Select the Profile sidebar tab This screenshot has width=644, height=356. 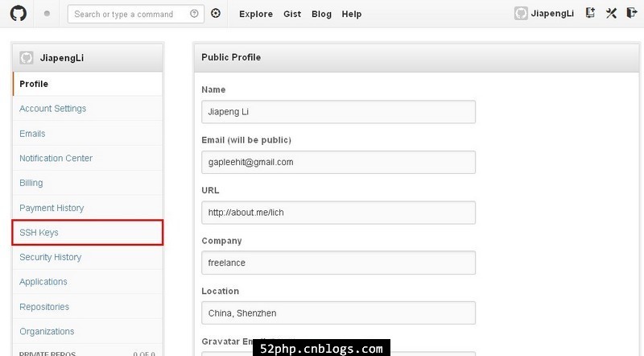[x=88, y=84]
